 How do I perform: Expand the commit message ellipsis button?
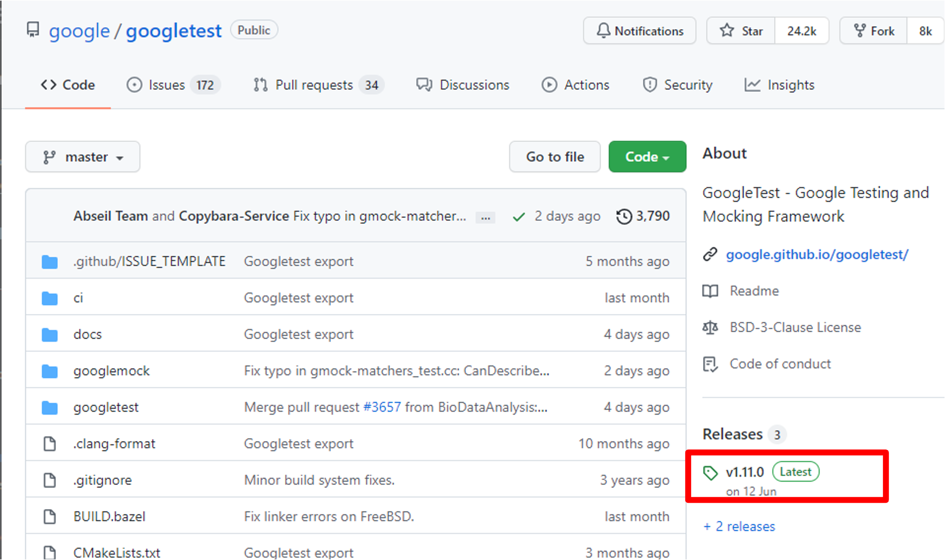(485, 218)
